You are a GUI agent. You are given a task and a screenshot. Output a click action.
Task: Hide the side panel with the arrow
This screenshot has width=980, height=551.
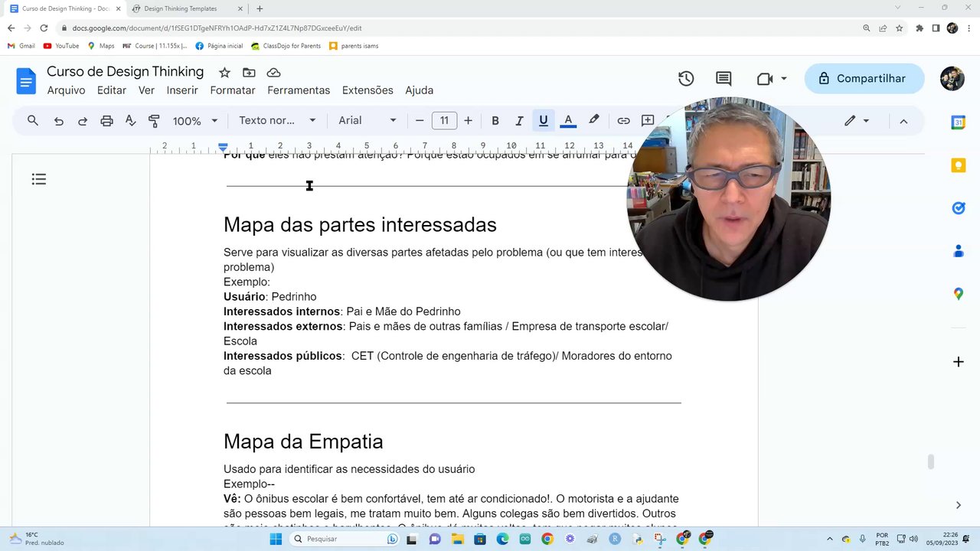coord(959,505)
